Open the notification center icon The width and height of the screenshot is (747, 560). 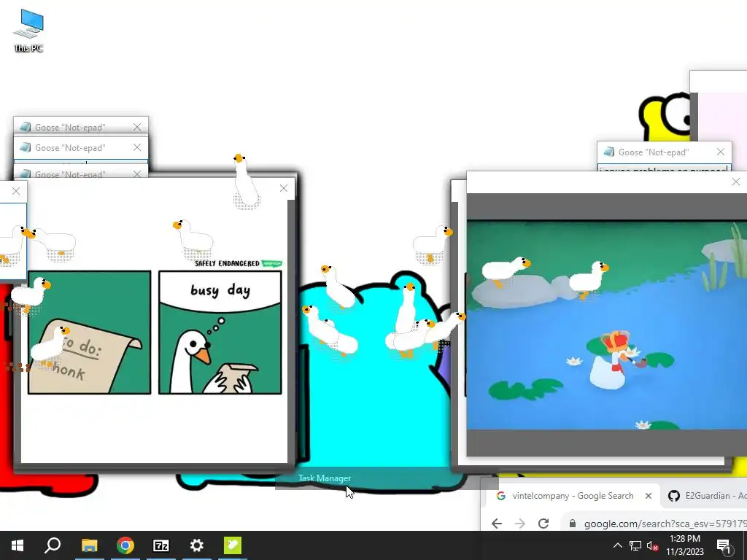pos(724,546)
